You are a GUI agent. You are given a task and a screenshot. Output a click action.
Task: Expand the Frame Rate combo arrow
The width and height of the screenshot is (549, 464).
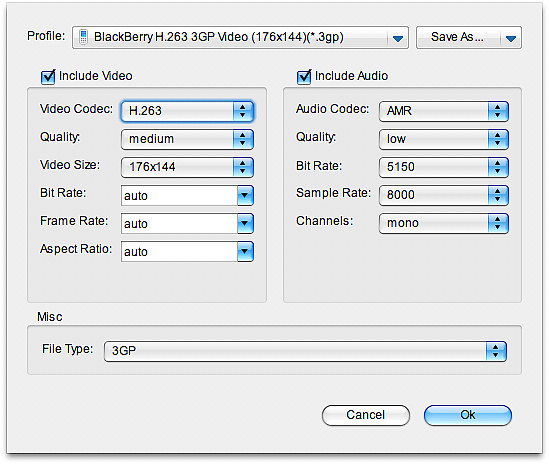245,223
